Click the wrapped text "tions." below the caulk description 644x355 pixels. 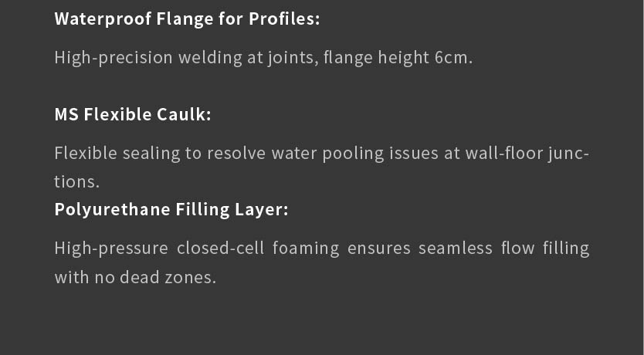pyautogui.click(x=77, y=182)
